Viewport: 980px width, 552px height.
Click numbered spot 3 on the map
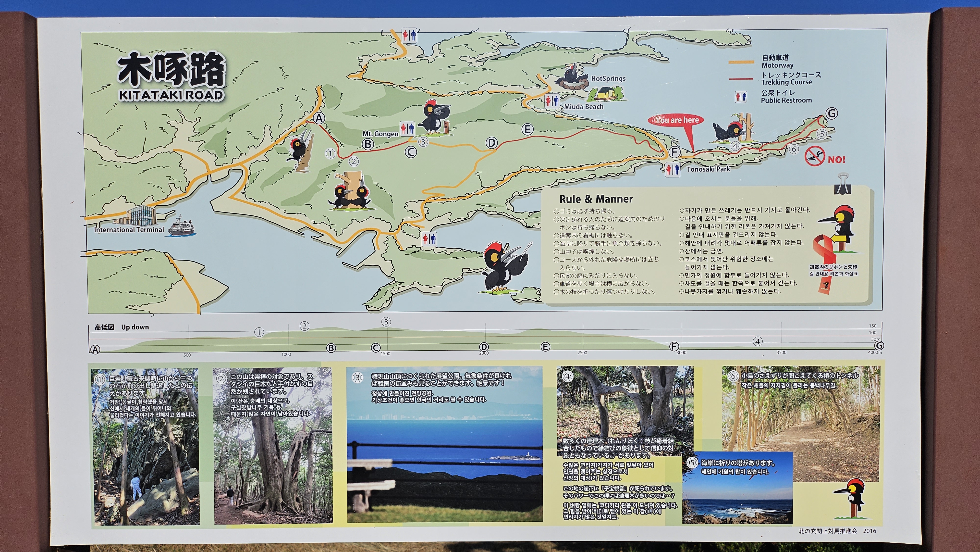click(x=423, y=142)
